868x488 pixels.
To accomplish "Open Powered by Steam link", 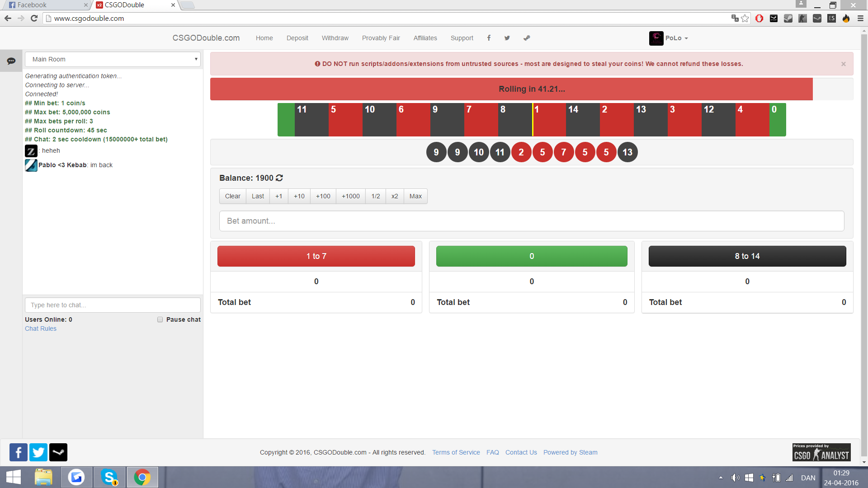I will pyautogui.click(x=571, y=452).
